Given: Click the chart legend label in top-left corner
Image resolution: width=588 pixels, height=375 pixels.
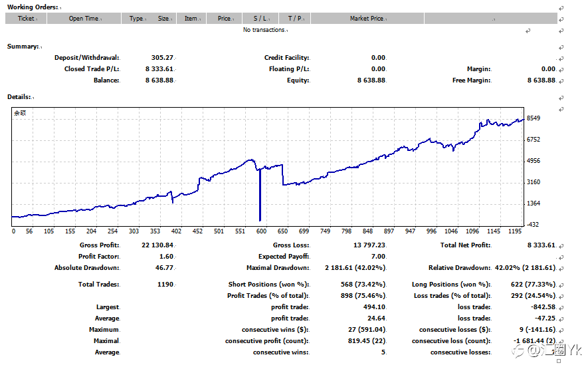Looking at the screenshot, I should [20, 113].
